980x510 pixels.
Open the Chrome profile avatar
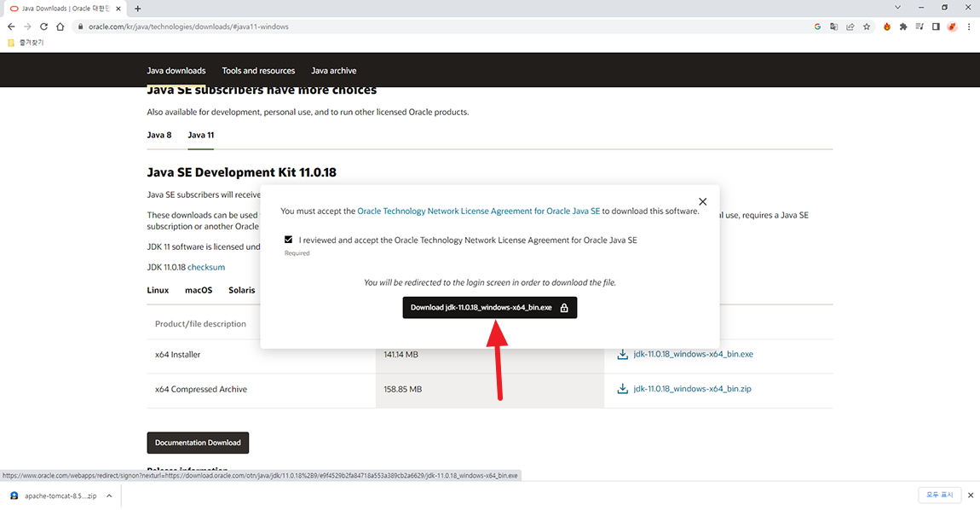952,27
